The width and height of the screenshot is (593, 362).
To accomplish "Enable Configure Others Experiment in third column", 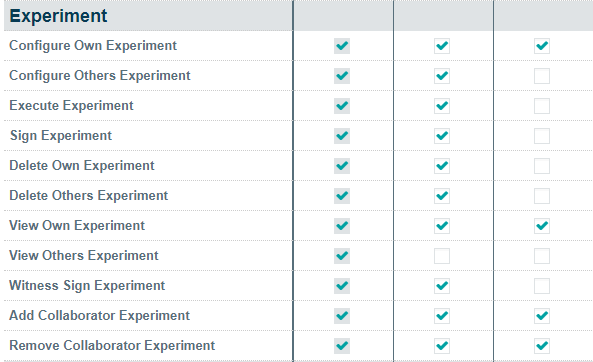I will coord(542,76).
